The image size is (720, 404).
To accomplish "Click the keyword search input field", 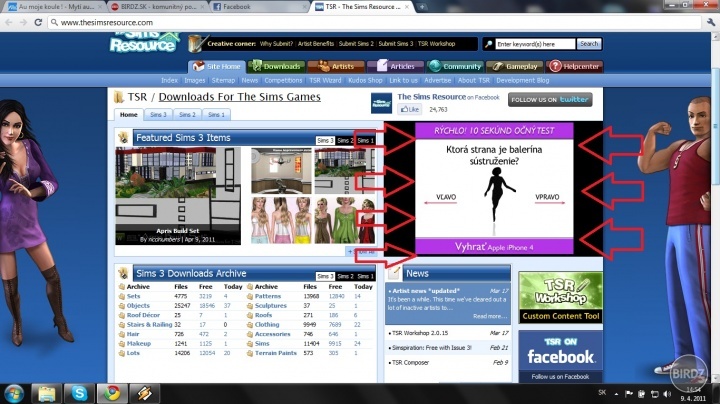I will pyautogui.click(x=535, y=44).
